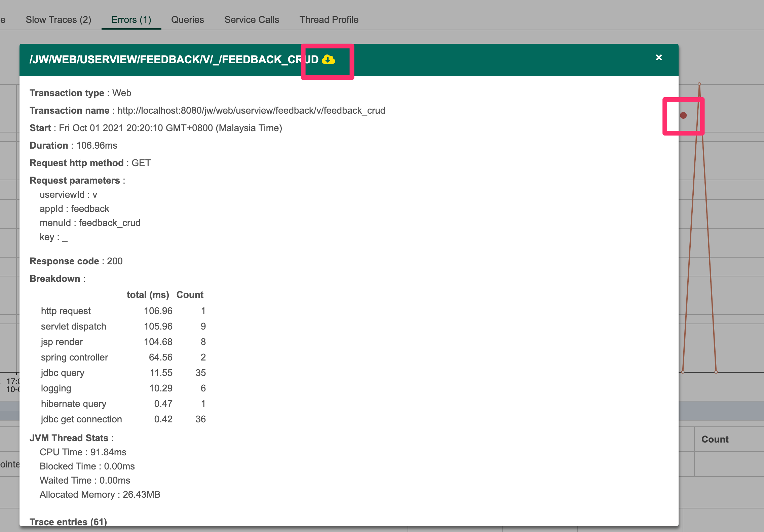Open the Thread Profile tab
The height and width of the screenshot is (532, 764).
click(329, 20)
